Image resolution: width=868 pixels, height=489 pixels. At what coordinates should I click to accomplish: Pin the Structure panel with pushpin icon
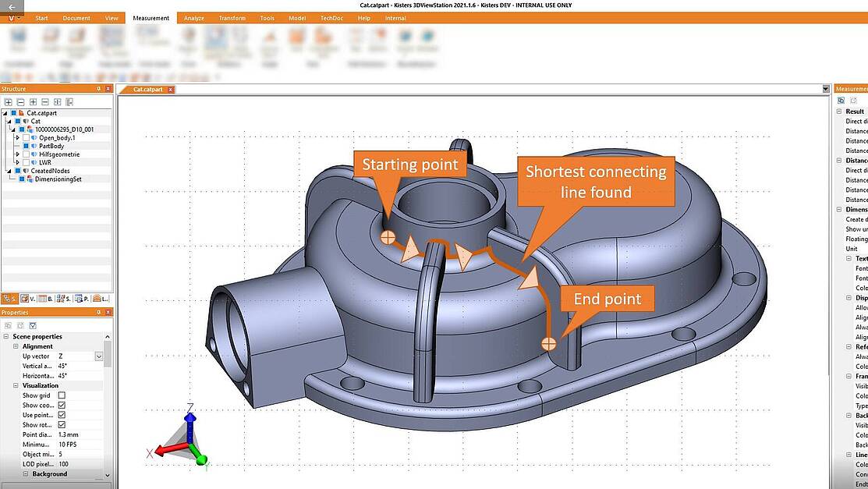99,89
